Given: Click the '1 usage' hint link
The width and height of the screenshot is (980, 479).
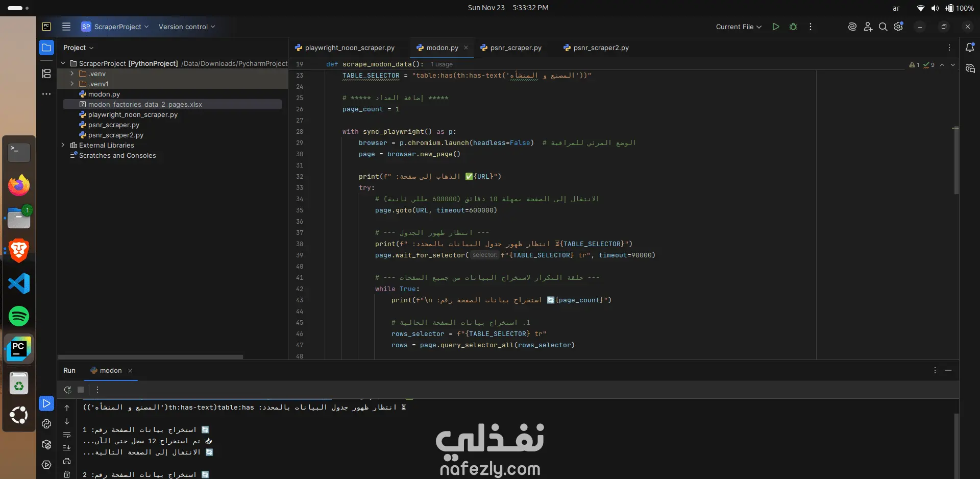Looking at the screenshot, I should (442, 64).
